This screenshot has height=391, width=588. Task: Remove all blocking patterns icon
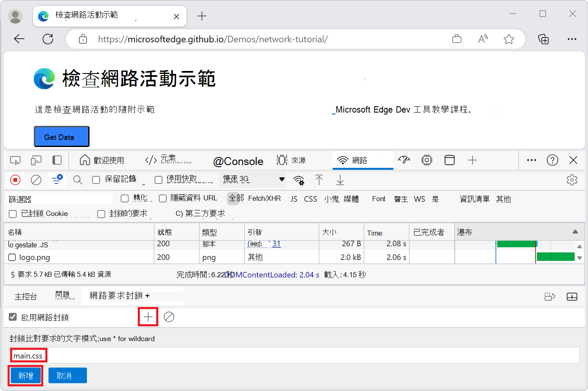pos(169,317)
